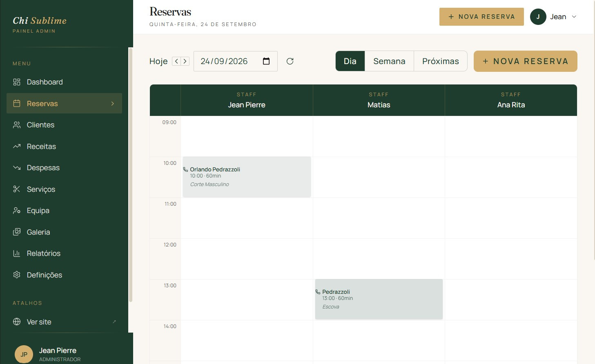The width and height of the screenshot is (595, 364).
Task: Open the Dashboard grid icon
Action: (17, 82)
